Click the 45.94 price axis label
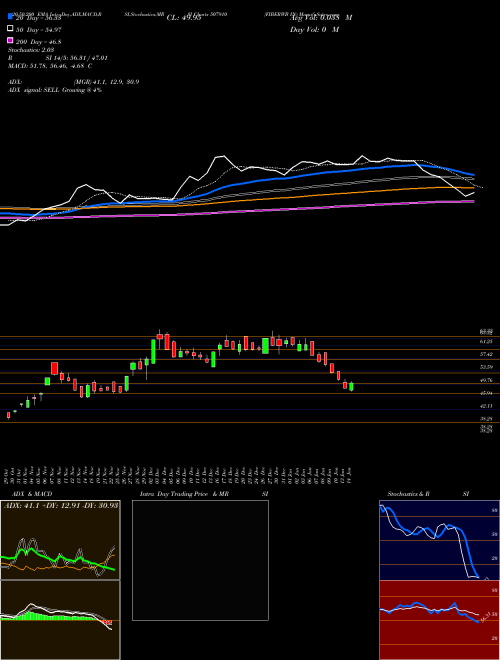500x660 pixels. pyautogui.click(x=486, y=393)
